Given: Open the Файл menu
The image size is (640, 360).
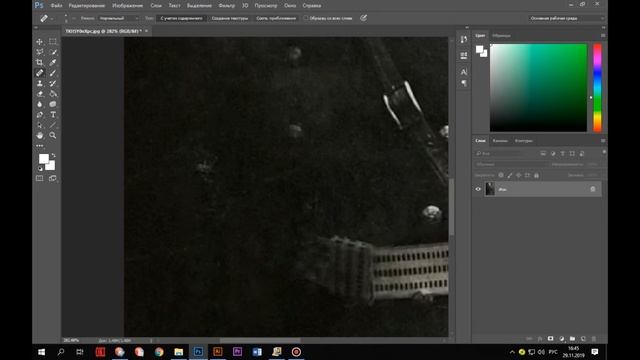Looking at the screenshot, I should click(x=56, y=6).
